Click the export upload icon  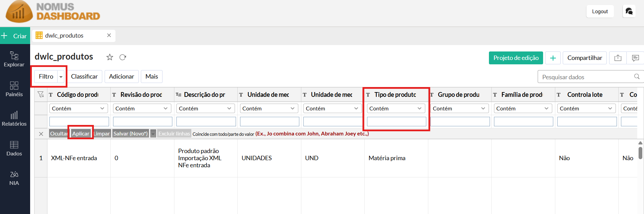click(x=618, y=58)
